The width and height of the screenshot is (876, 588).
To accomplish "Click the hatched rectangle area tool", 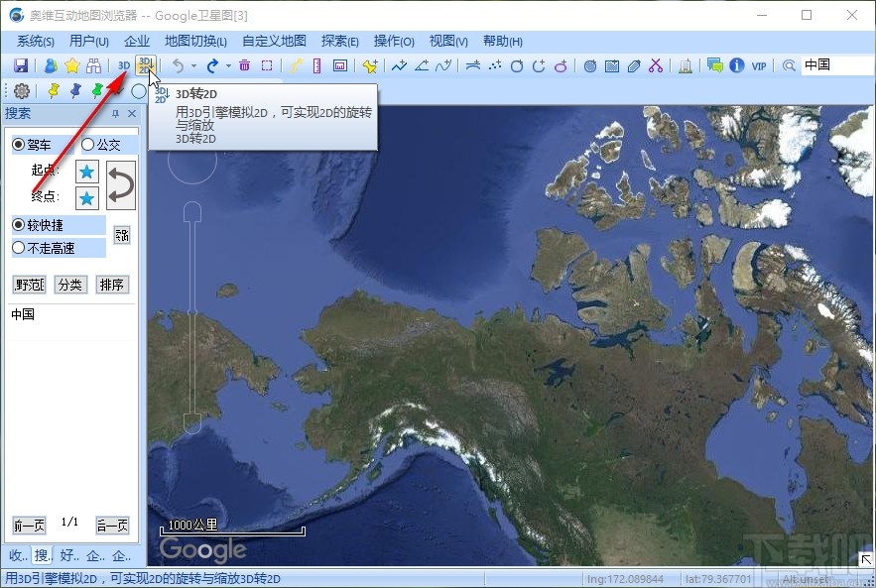I will tap(612, 65).
